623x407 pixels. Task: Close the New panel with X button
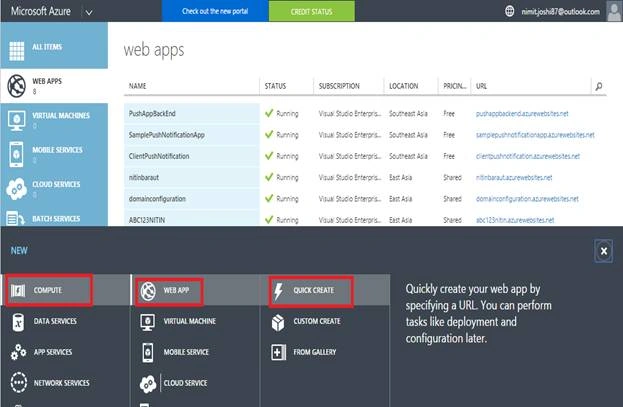pos(604,251)
